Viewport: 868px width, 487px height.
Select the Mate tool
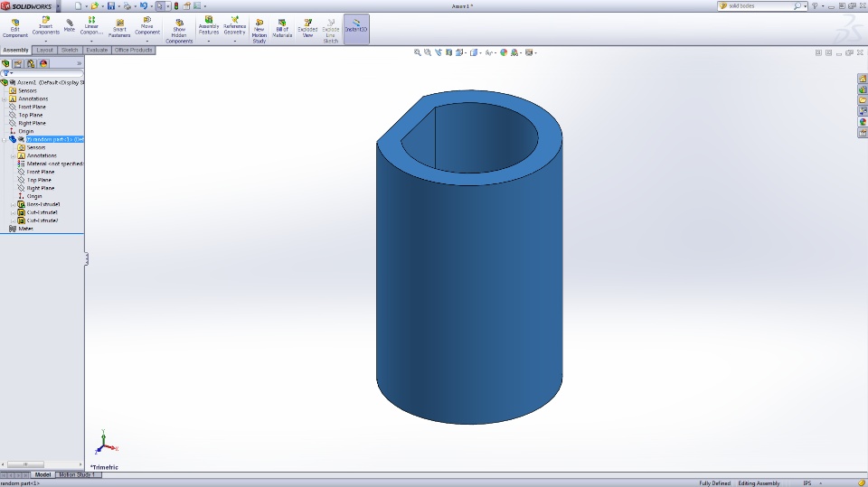click(70, 25)
